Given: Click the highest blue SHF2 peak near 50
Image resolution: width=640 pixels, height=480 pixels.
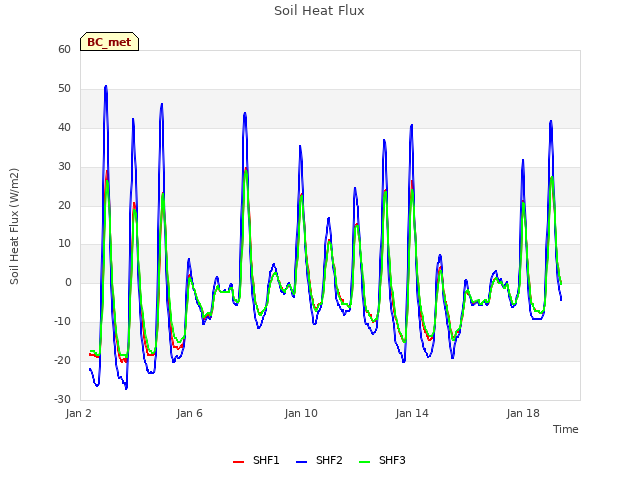Looking at the screenshot, I should pyautogui.click(x=106, y=87).
